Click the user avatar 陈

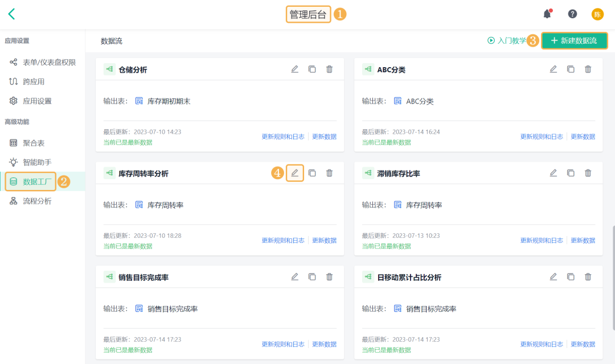597,14
